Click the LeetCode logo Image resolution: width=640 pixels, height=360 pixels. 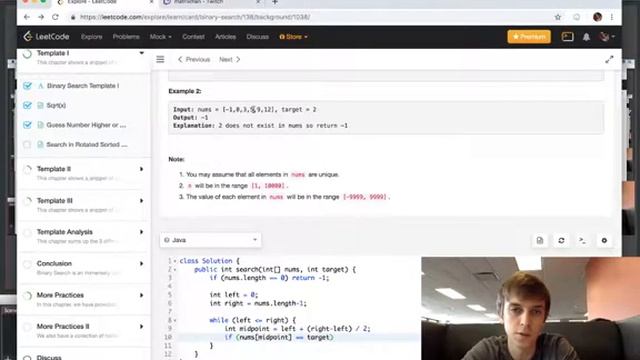[x=46, y=37]
